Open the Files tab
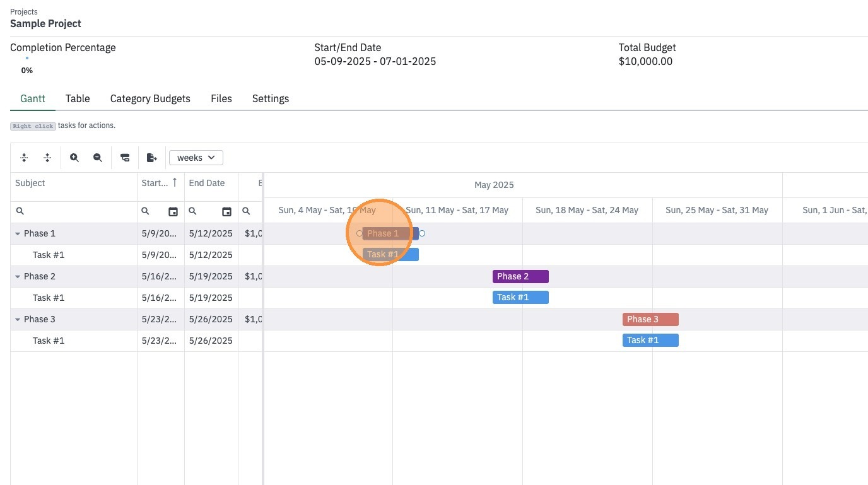 click(221, 98)
